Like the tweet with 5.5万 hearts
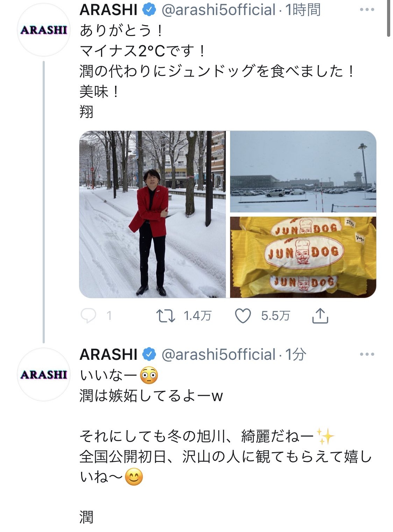 (x=243, y=316)
